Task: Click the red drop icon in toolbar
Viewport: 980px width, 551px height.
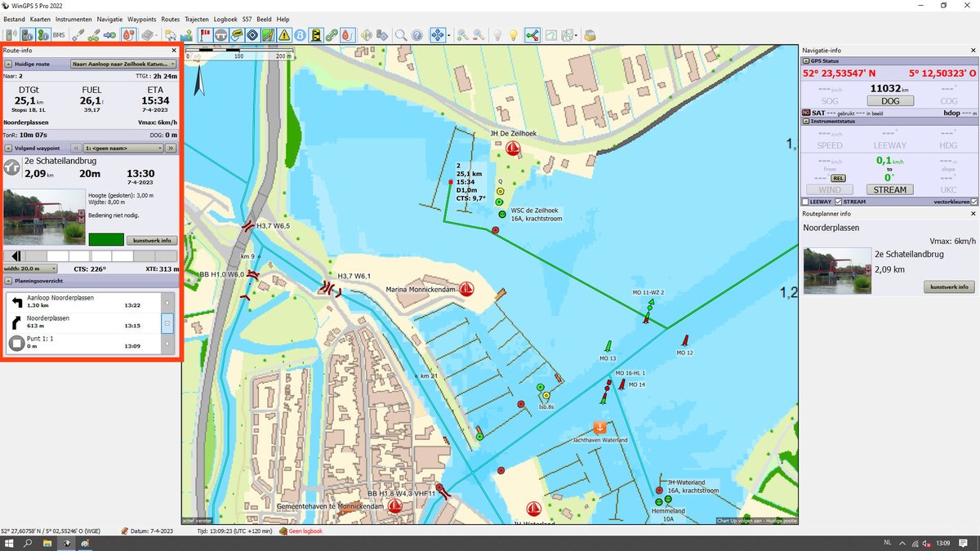Action: [x=346, y=35]
